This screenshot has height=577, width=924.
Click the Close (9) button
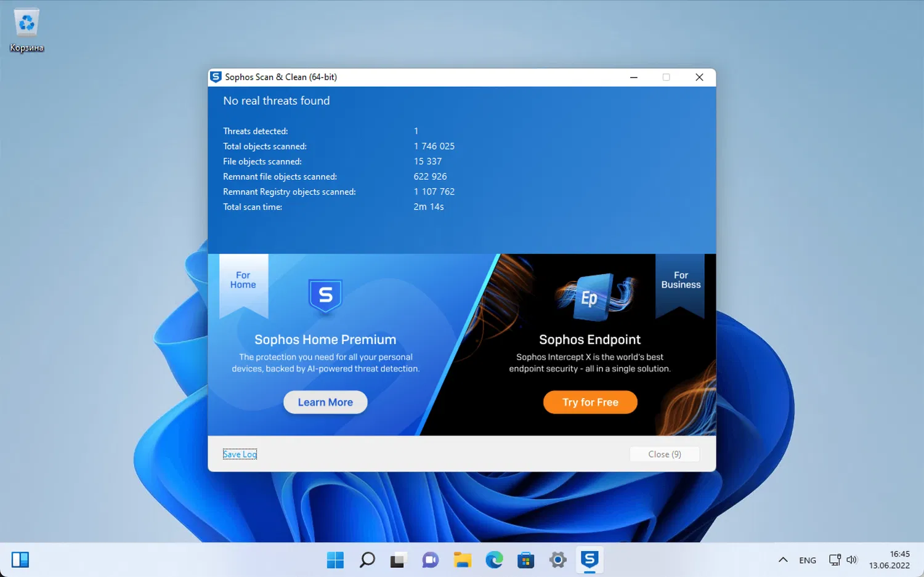[665, 454]
